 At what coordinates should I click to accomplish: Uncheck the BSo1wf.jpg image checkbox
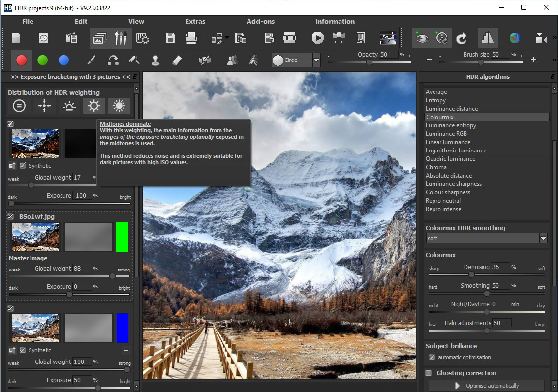[11, 216]
